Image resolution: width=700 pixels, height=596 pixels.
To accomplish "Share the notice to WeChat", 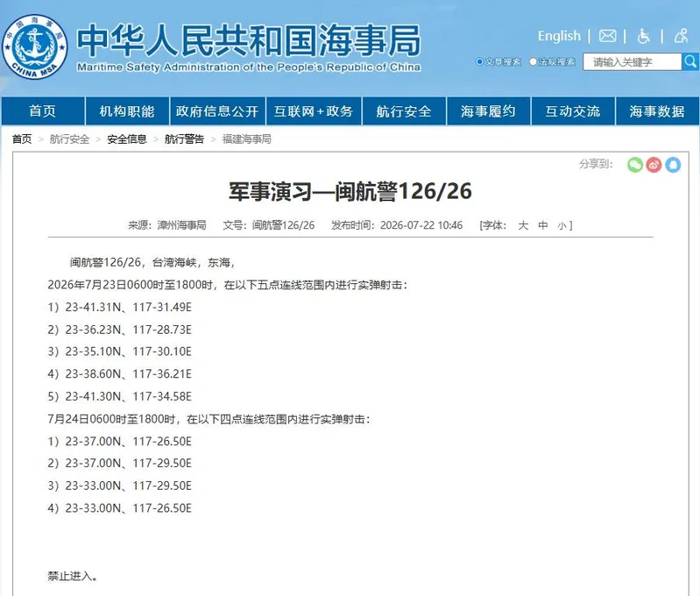I will pos(635,165).
